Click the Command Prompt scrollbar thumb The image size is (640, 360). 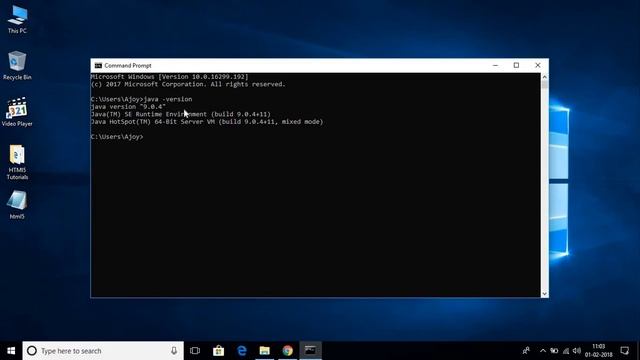click(544, 84)
